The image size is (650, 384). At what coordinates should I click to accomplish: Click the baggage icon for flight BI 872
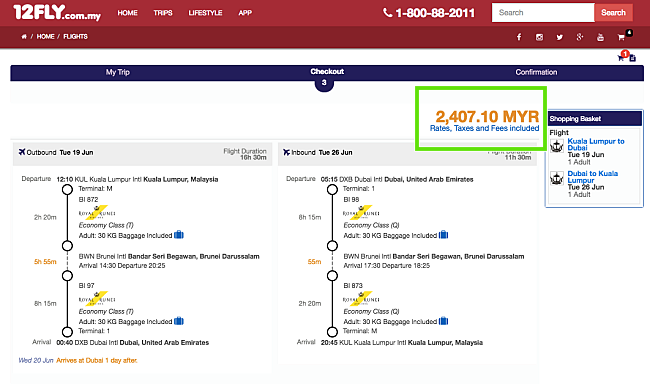pos(179,235)
